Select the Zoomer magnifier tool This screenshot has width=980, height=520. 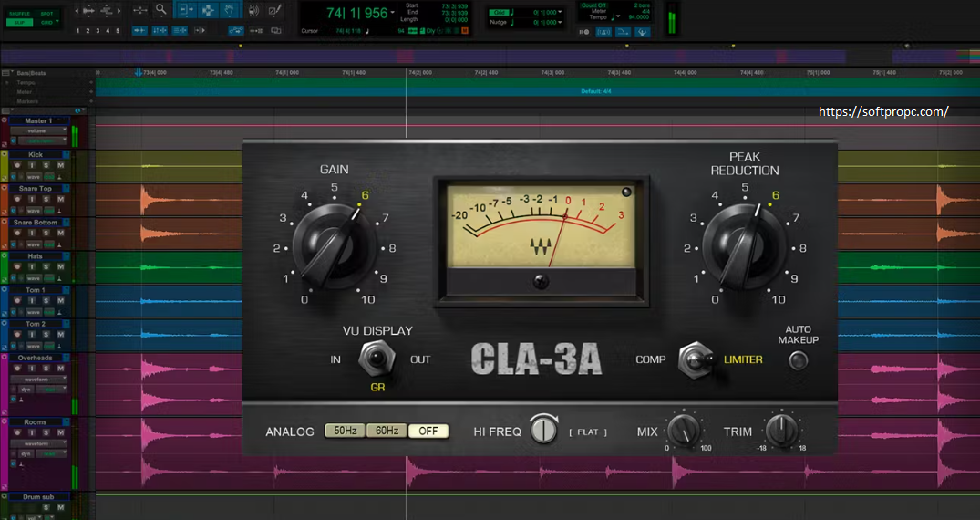click(161, 9)
